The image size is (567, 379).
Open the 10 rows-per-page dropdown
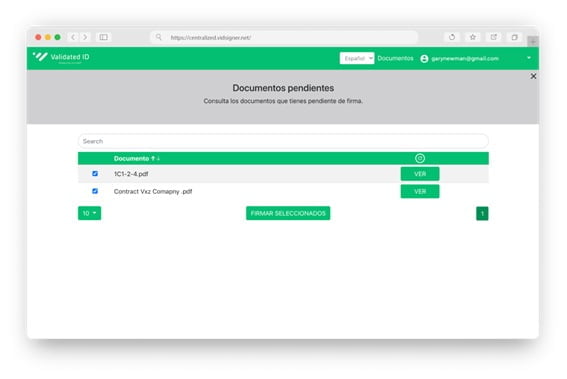click(90, 213)
